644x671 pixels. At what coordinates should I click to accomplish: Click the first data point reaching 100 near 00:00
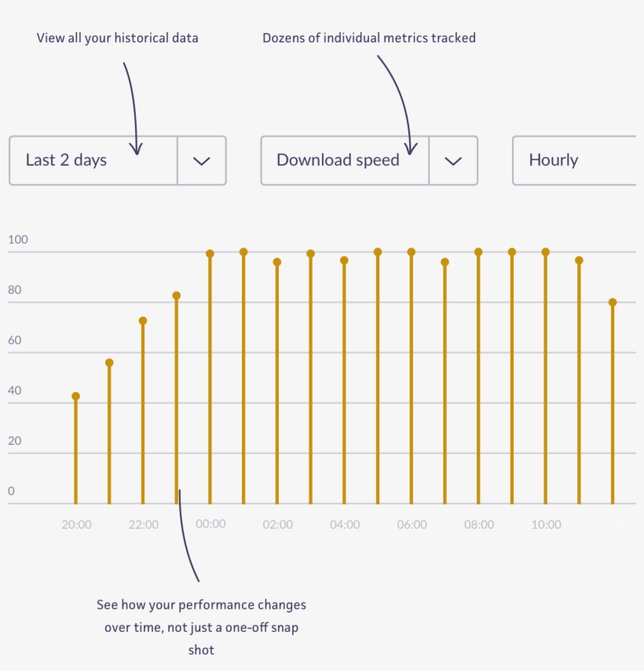pyautogui.click(x=210, y=253)
